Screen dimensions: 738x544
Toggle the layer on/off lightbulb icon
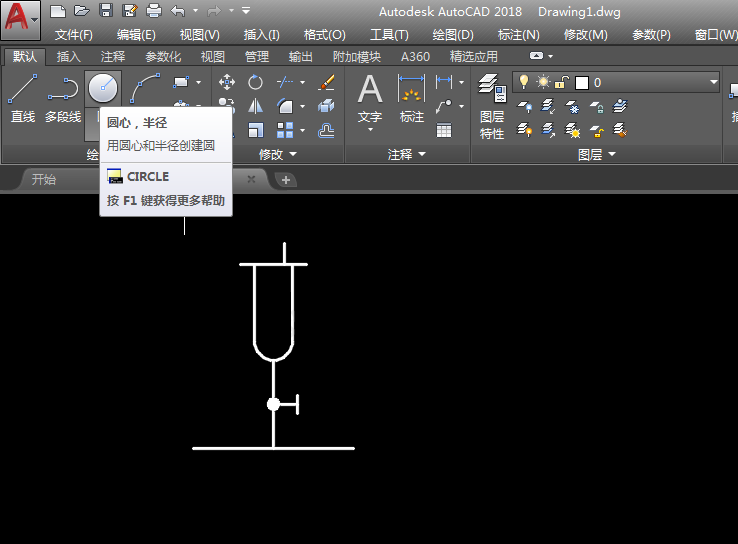(x=523, y=82)
